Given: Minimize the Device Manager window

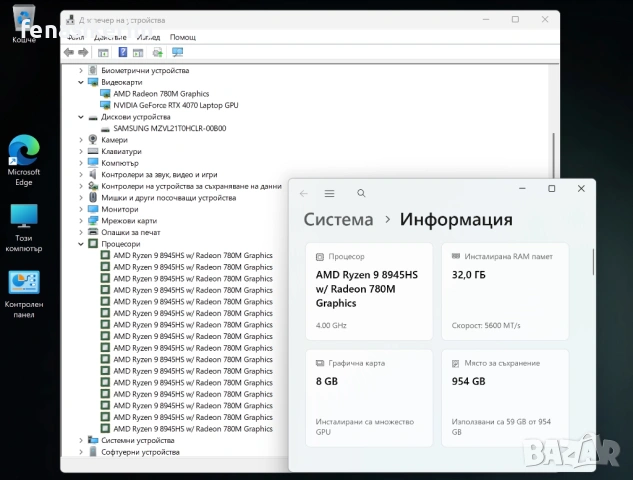Looking at the screenshot, I should pyautogui.click(x=486, y=19).
